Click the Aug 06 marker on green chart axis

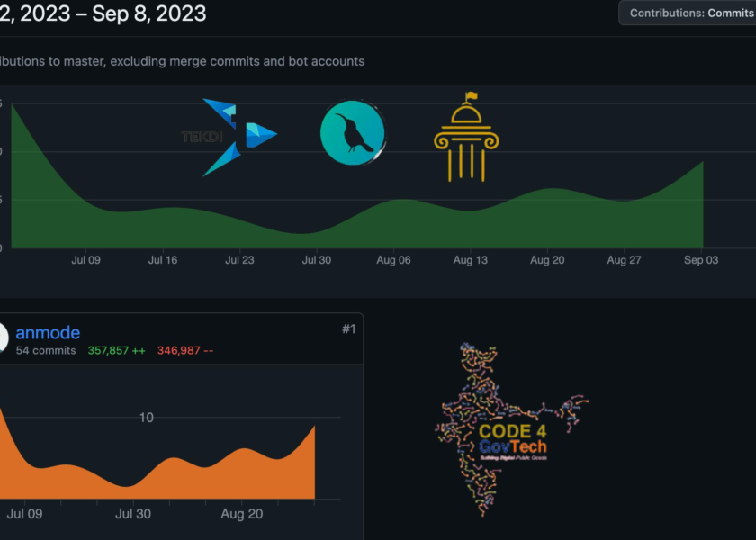click(x=393, y=260)
